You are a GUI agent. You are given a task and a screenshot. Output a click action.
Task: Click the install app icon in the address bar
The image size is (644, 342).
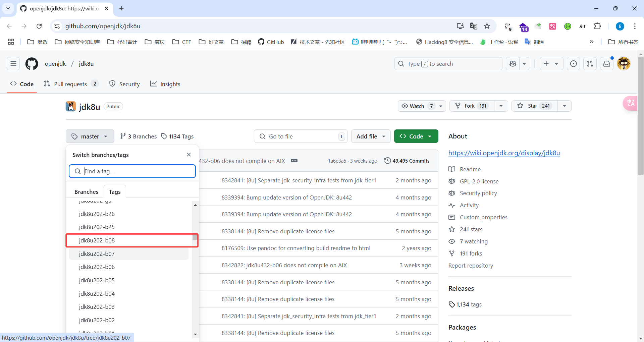[x=460, y=26]
